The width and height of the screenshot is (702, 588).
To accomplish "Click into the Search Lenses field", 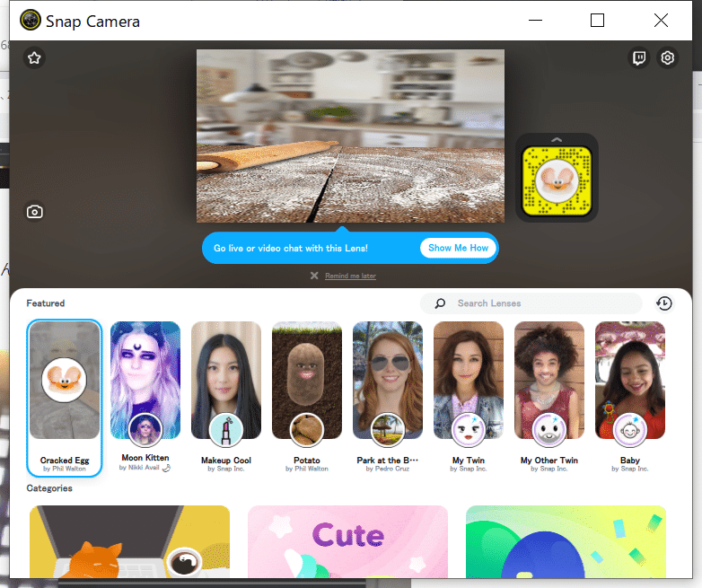I will click(531, 303).
